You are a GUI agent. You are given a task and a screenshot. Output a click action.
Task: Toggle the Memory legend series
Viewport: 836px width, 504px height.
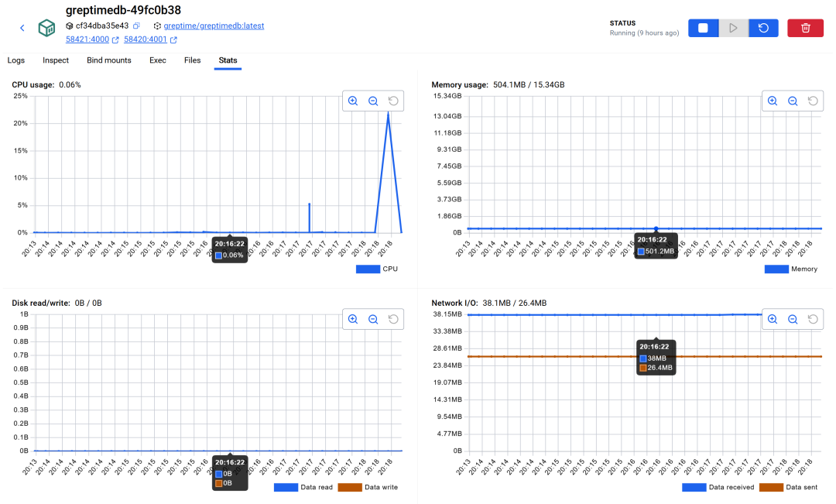pos(791,269)
